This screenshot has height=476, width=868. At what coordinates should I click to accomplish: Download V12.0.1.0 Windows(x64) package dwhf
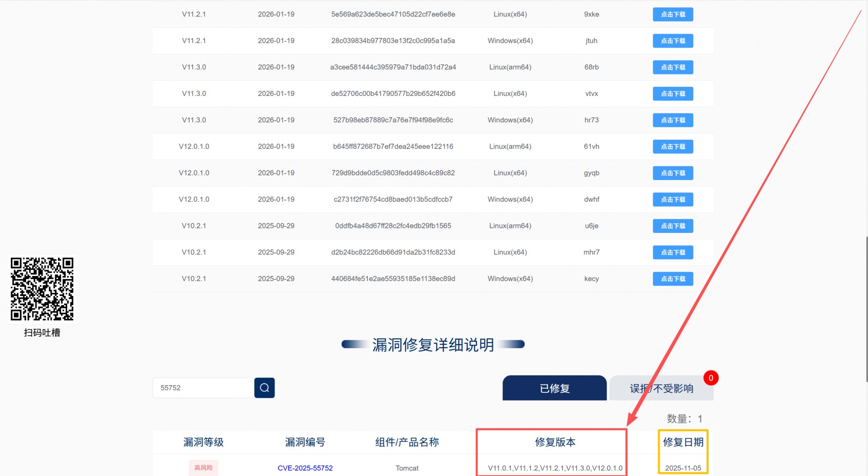tap(672, 200)
